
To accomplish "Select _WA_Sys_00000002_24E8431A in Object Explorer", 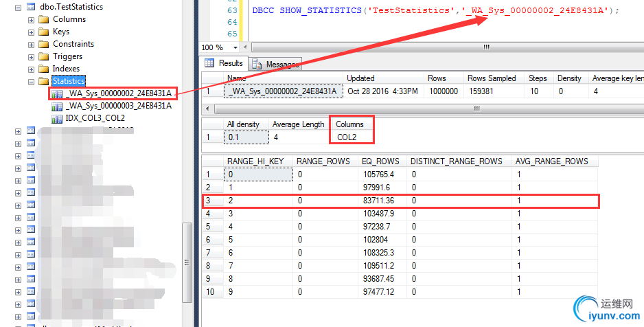I will coord(118,93).
